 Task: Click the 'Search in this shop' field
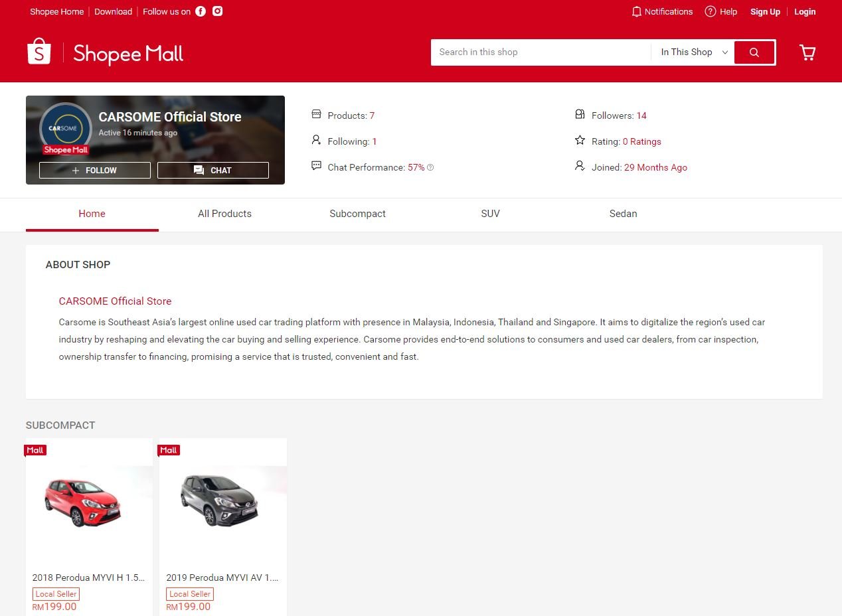(540, 52)
